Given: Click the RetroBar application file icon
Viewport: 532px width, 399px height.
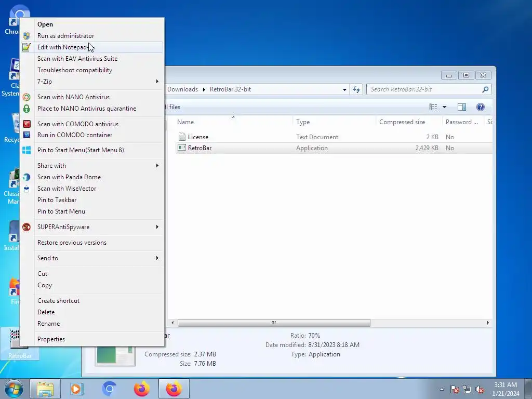Looking at the screenshot, I should (x=182, y=148).
